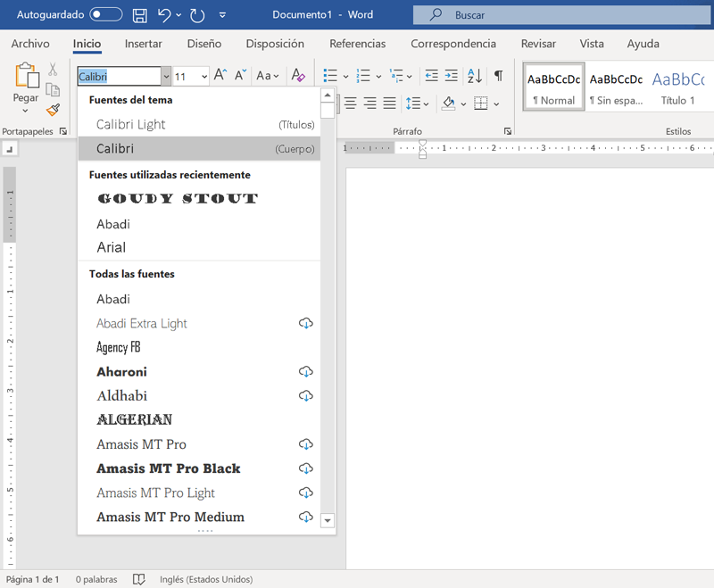The image size is (714, 588).
Task: Open the Portapapeles dialog launcher
Action: [63, 131]
